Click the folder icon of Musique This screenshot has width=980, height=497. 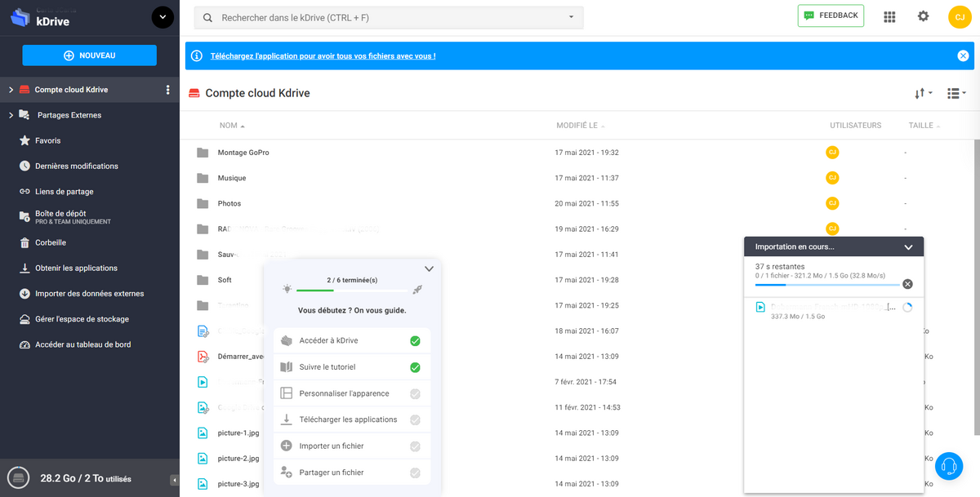203,178
